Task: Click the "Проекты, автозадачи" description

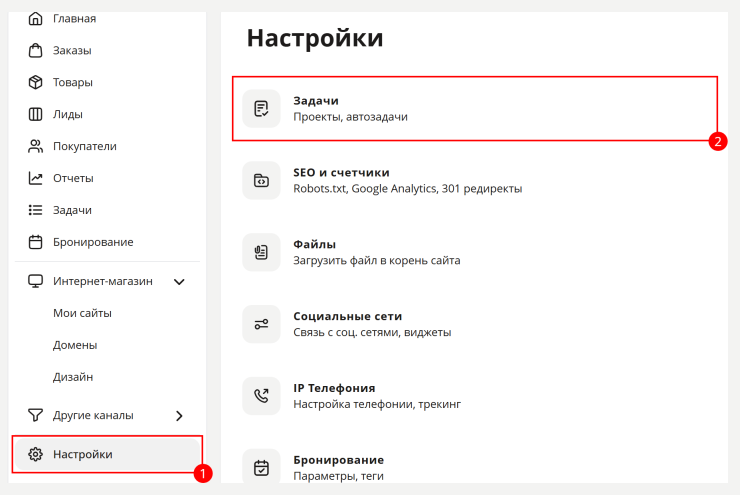Action: click(350, 117)
